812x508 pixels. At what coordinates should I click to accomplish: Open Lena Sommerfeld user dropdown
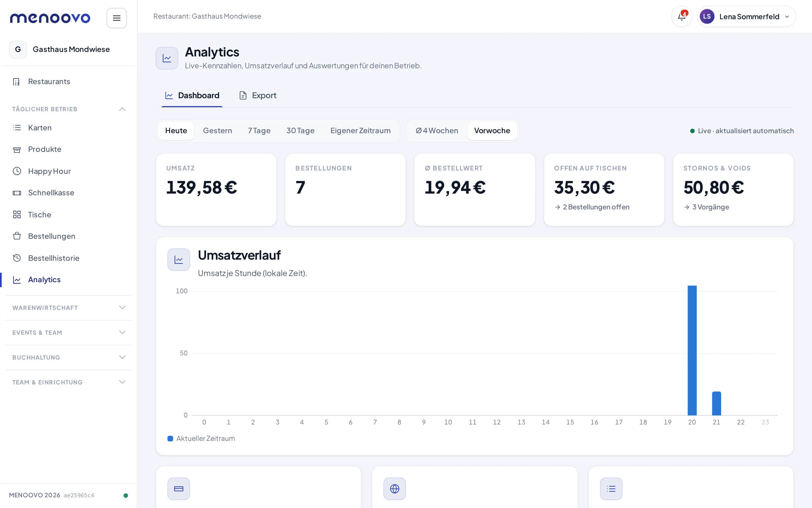point(746,16)
